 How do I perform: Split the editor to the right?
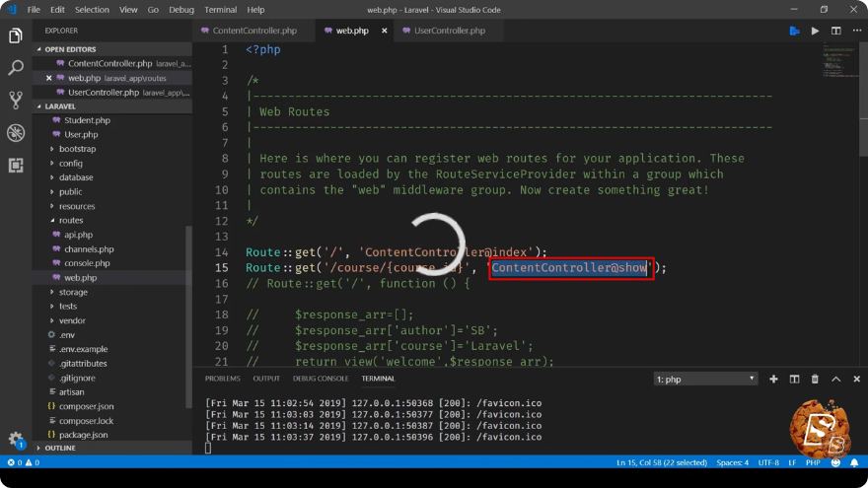(835, 31)
